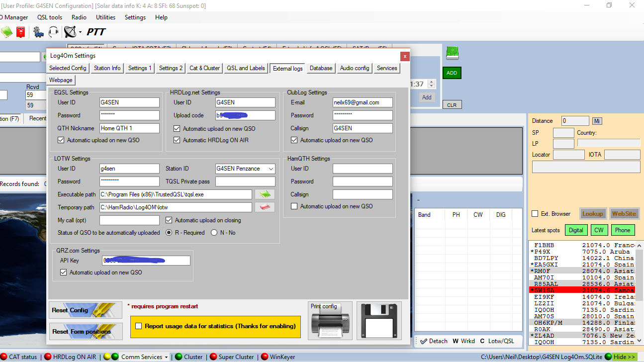Select the N - No radio button

pos(214,233)
